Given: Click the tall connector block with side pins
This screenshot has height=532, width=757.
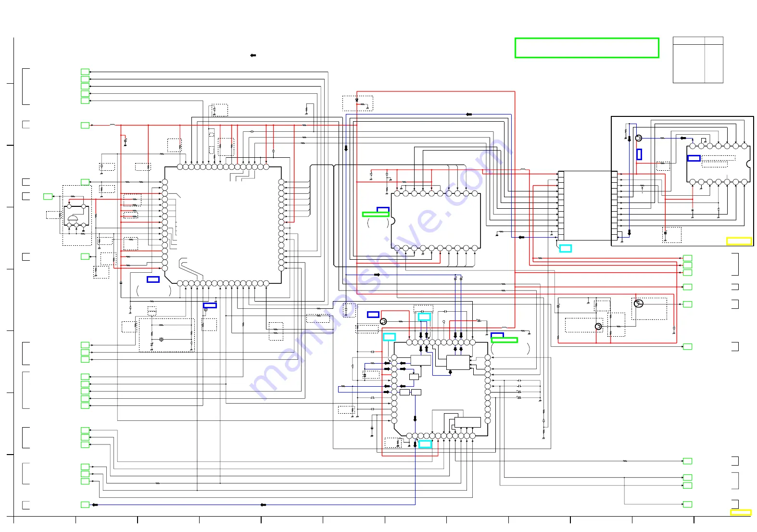Looking at the screenshot, I should (x=587, y=205).
